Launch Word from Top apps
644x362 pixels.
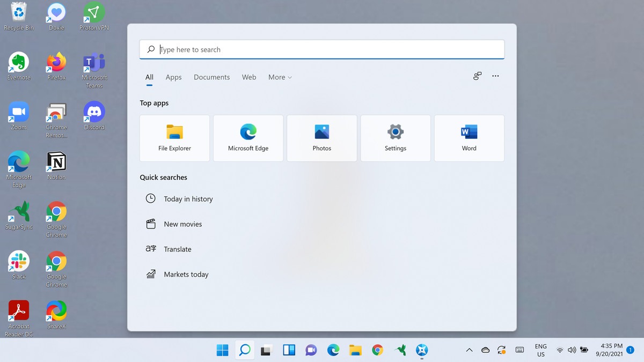[469, 138]
